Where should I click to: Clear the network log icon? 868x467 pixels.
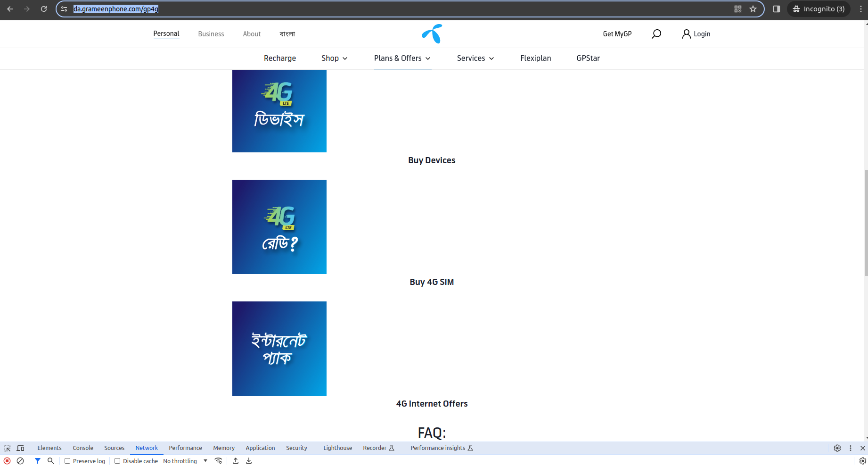tap(20, 461)
